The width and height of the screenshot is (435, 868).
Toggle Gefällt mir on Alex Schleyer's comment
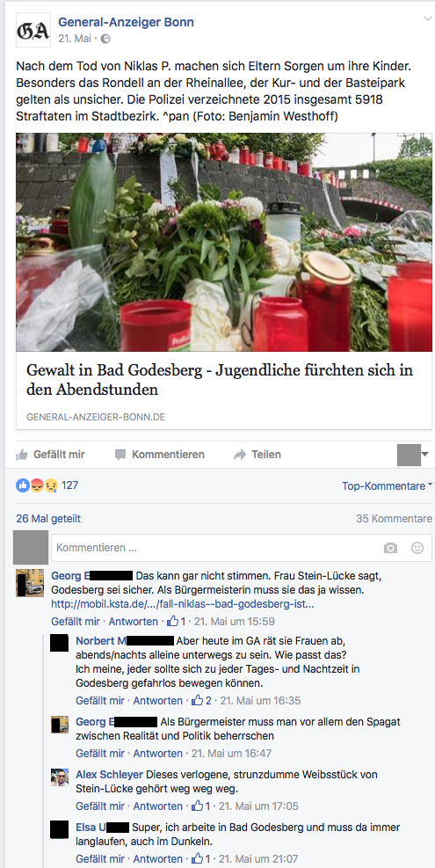point(100,806)
